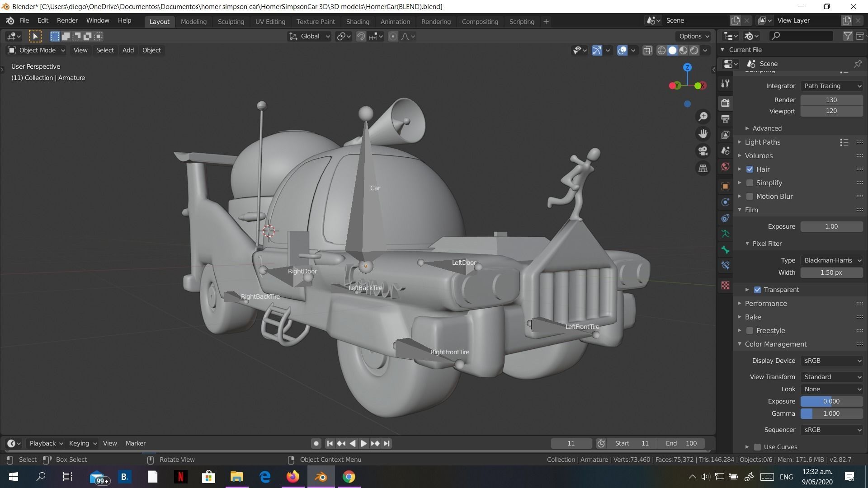868x488 pixels.
Task: Pin the properties editor context
Action: [x=858, y=64]
